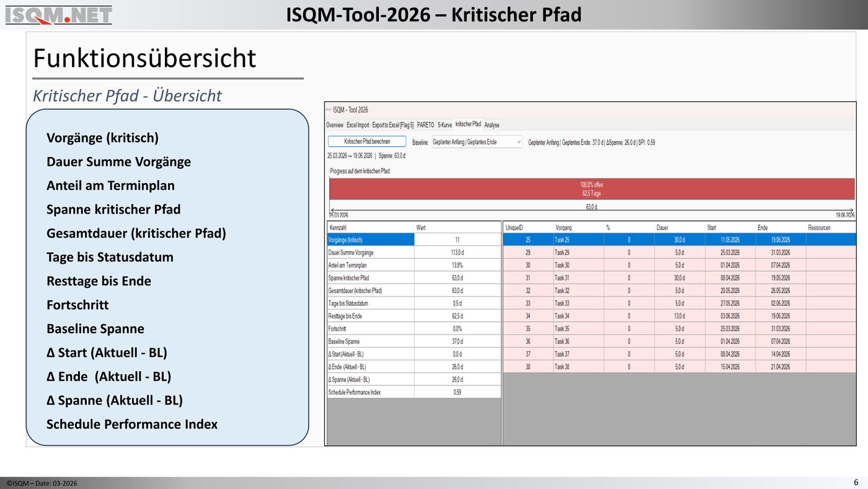Click the ISQM.NET logo
This screenshot has height=489, width=868.
coord(58,14)
